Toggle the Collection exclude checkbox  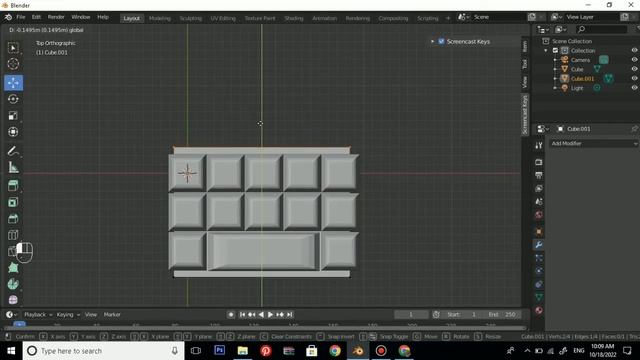click(555, 50)
